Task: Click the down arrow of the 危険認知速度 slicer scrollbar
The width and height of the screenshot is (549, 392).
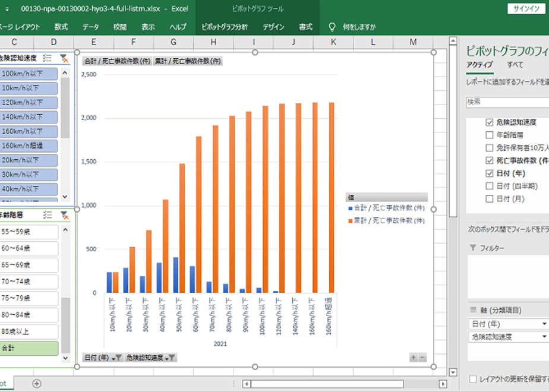Action: tap(65, 197)
